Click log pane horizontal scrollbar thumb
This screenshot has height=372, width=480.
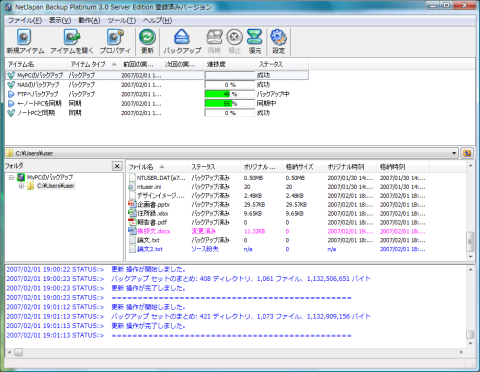click(x=19, y=352)
